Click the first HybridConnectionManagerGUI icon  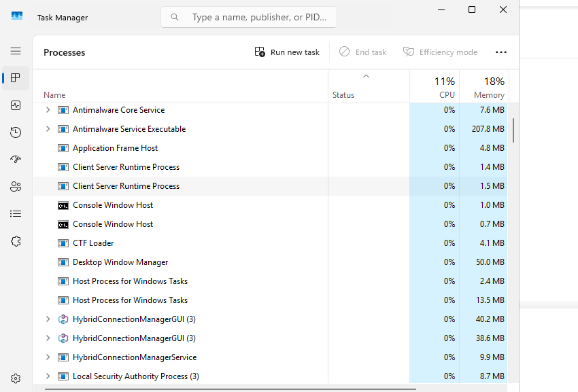click(x=63, y=319)
